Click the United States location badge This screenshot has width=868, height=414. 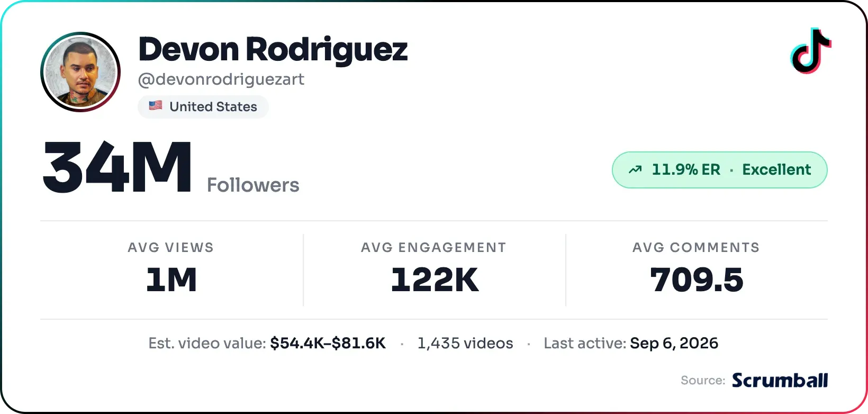tap(203, 107)
